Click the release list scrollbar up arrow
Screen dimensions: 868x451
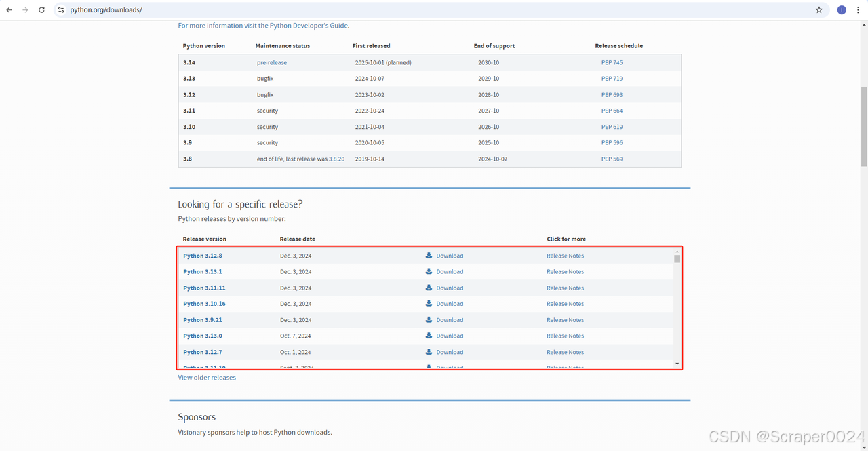pyautogui.click(x=677, y=251)
